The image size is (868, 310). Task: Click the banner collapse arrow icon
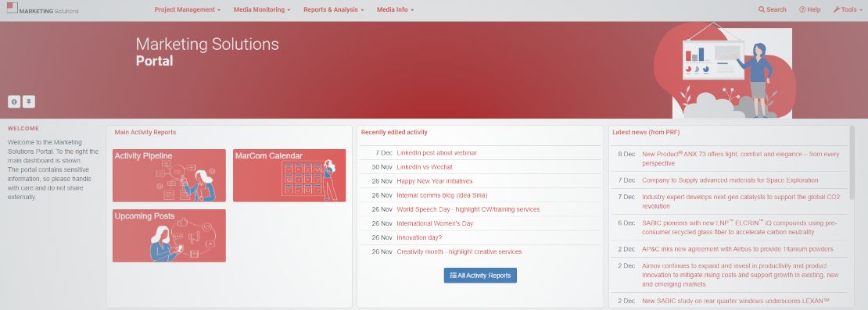pos(14,102)
